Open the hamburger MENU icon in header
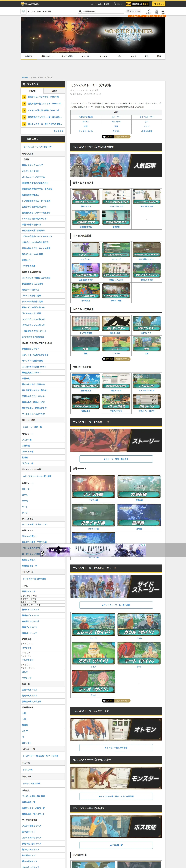Image resolution: width=186 pixels, height=868 pixels. point(163,11)
